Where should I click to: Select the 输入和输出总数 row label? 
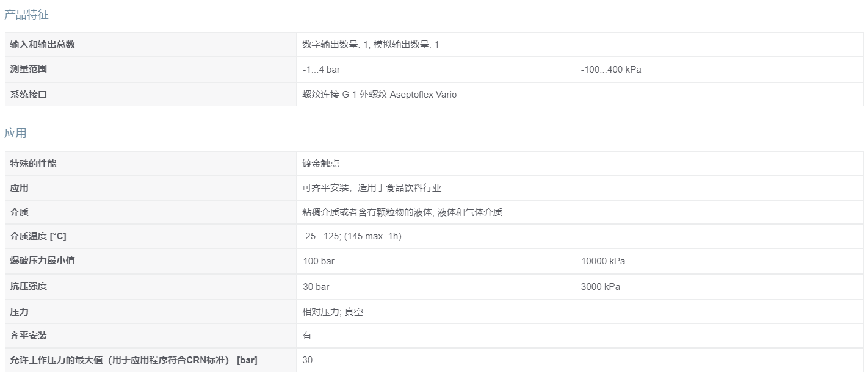pos(43,45)
